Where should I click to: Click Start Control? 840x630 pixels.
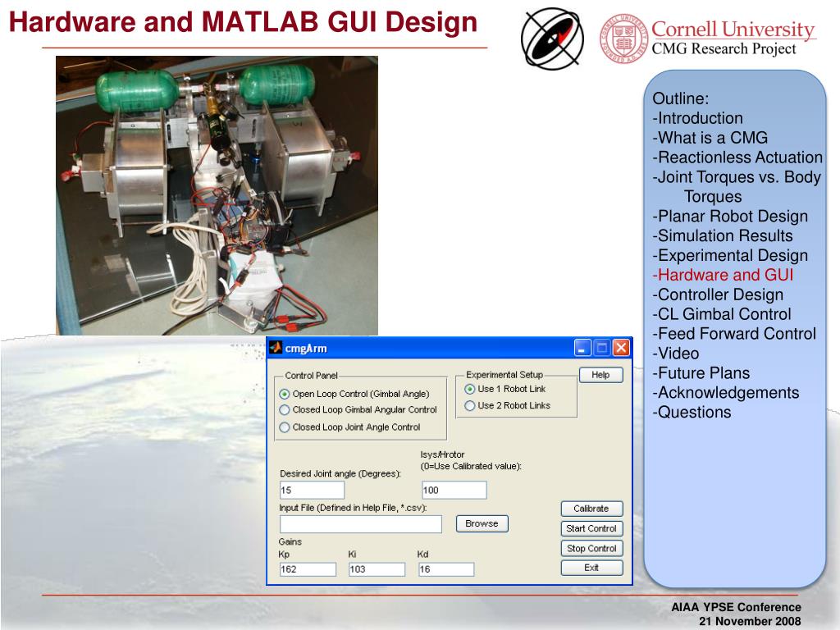(x=591, y=528)
